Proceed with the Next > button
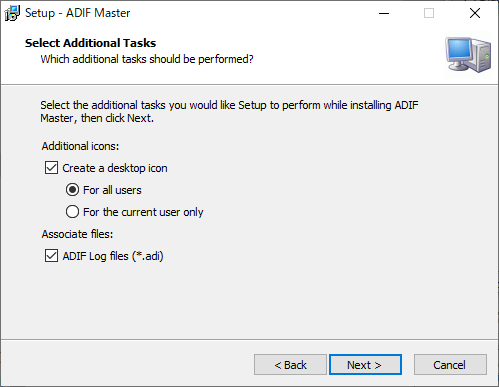This screenshot has width=499, height=387. pyautogui.click(x=365, y=365)
